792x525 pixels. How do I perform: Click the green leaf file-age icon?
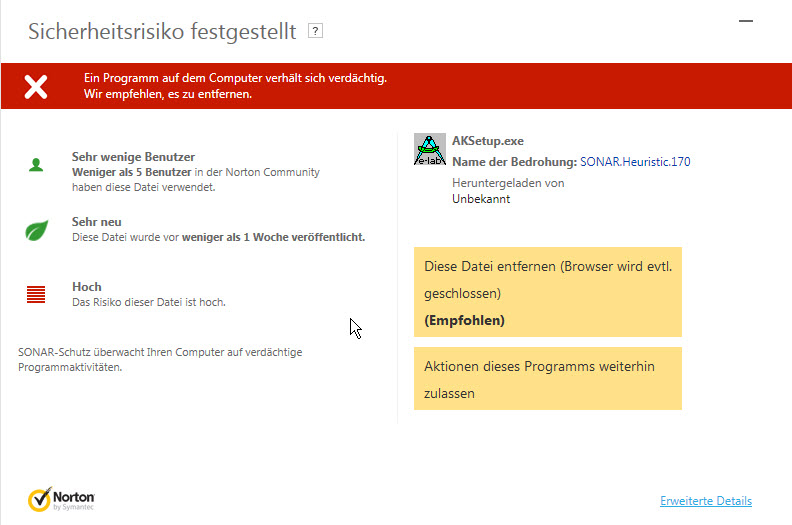click(36, 230)
